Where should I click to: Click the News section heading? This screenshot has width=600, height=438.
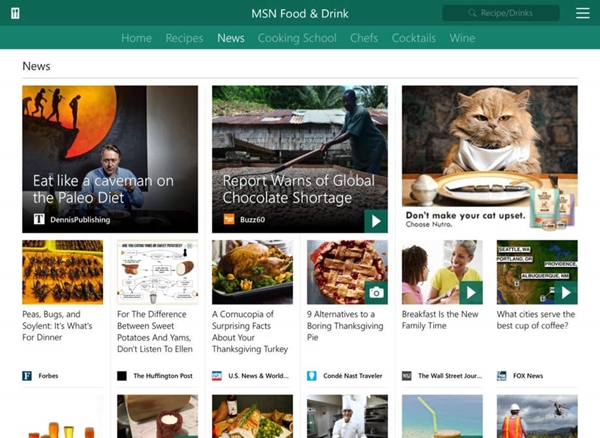(36, 66)
